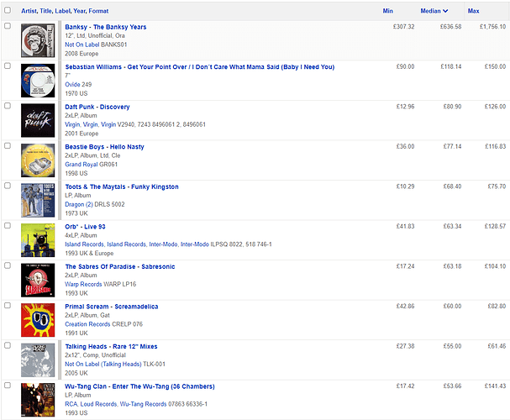This screenshot has width=510, height=420.
Task: Open the Ovide label link
Action: (x=72, y=85)
